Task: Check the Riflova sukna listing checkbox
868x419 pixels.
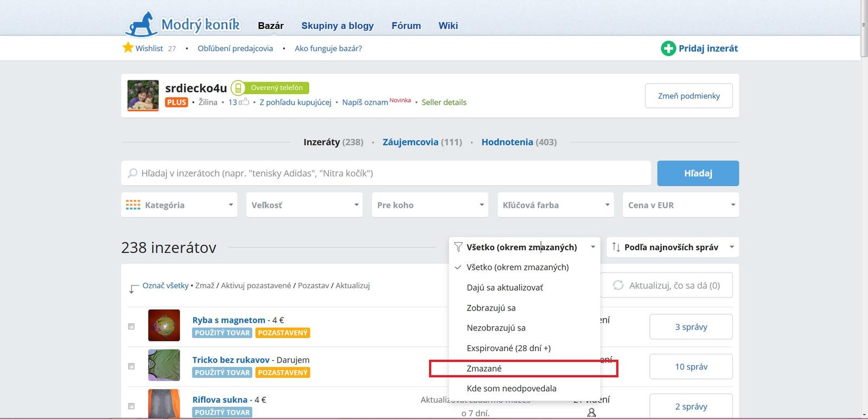Action: click(x=131, y=406)
